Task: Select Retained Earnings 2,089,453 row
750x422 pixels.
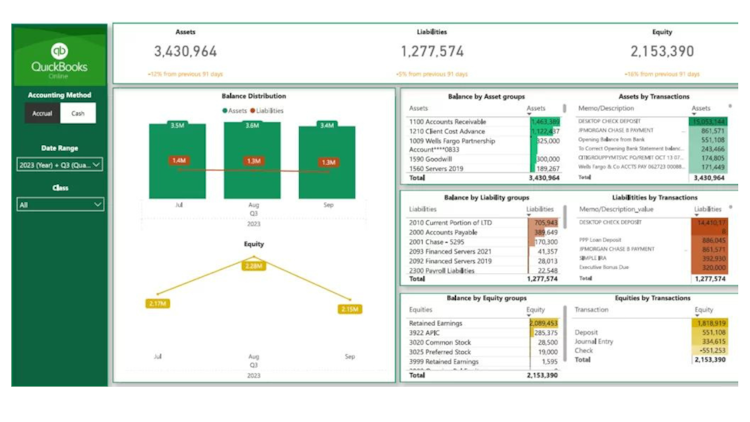Action: [483, 323]
